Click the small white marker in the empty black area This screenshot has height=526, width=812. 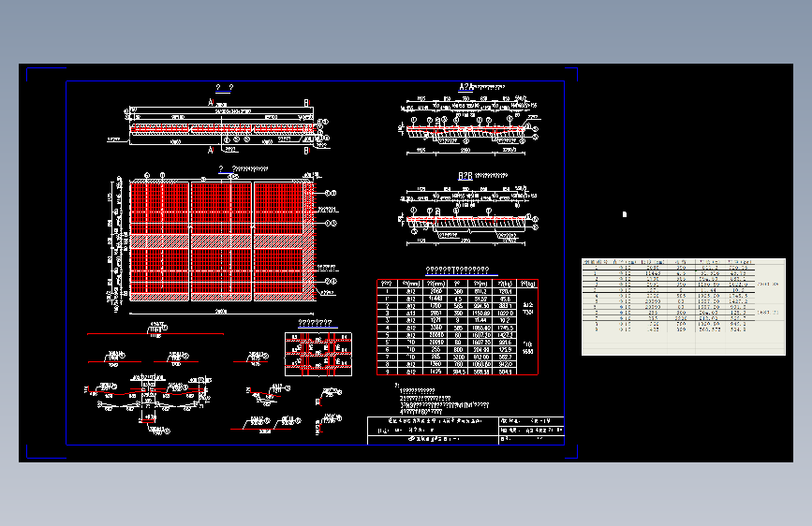click(x=625, y=214)
